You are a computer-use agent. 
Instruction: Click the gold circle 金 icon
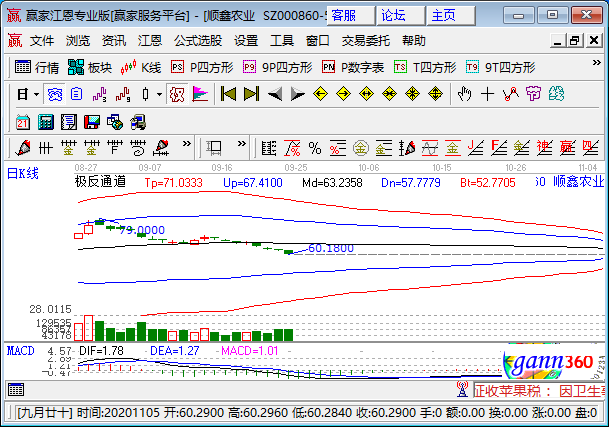[361, 148]
